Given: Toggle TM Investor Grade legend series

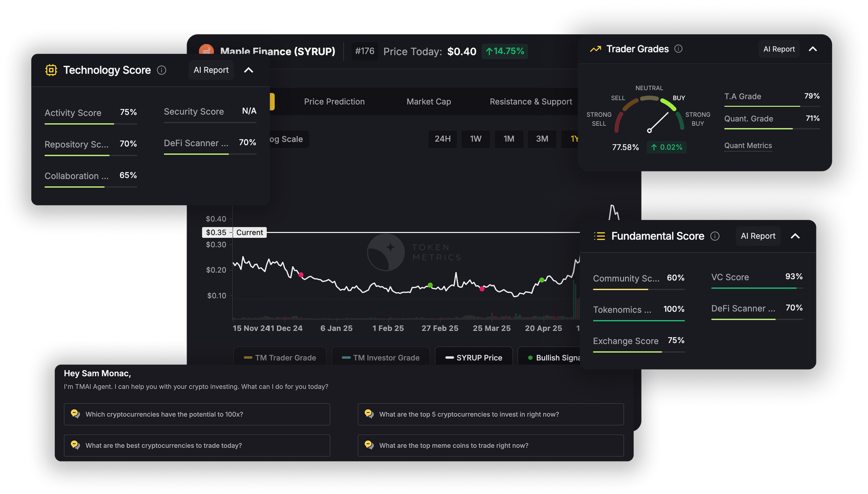Looking at the screenshot, I should point(381,358).
